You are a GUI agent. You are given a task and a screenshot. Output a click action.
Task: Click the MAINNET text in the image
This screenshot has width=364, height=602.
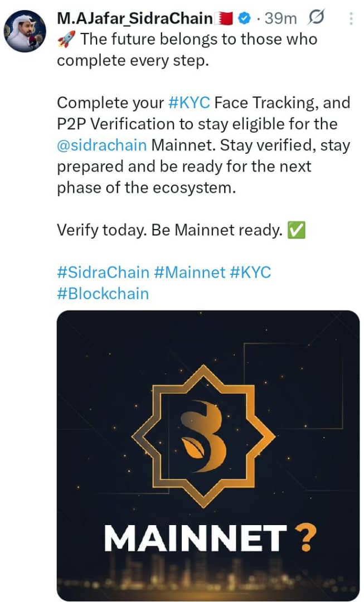[196, 538]
